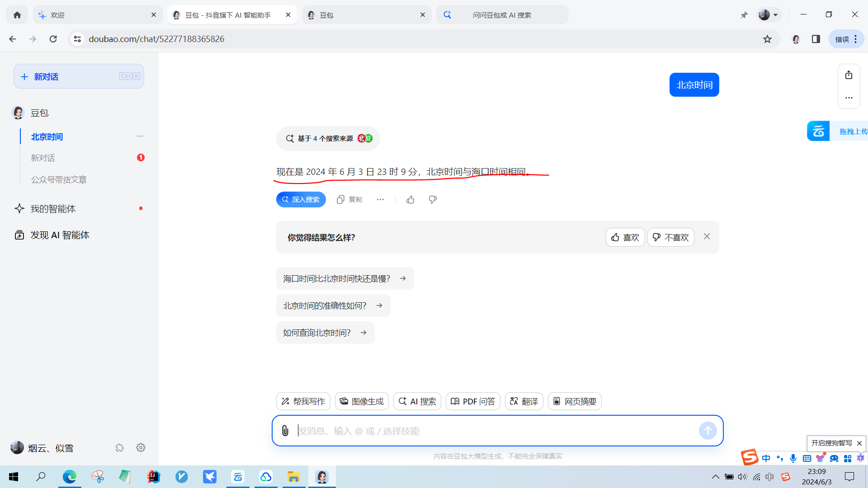Image resolution: width=868 pixels, height=488 pixels.
Task: Copy the response with 复制
Action: coord(349,200)
